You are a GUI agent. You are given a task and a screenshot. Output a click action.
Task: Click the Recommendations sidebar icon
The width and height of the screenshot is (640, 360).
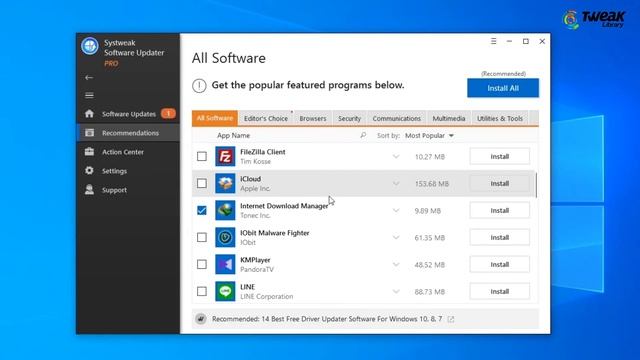coord(89,133)
